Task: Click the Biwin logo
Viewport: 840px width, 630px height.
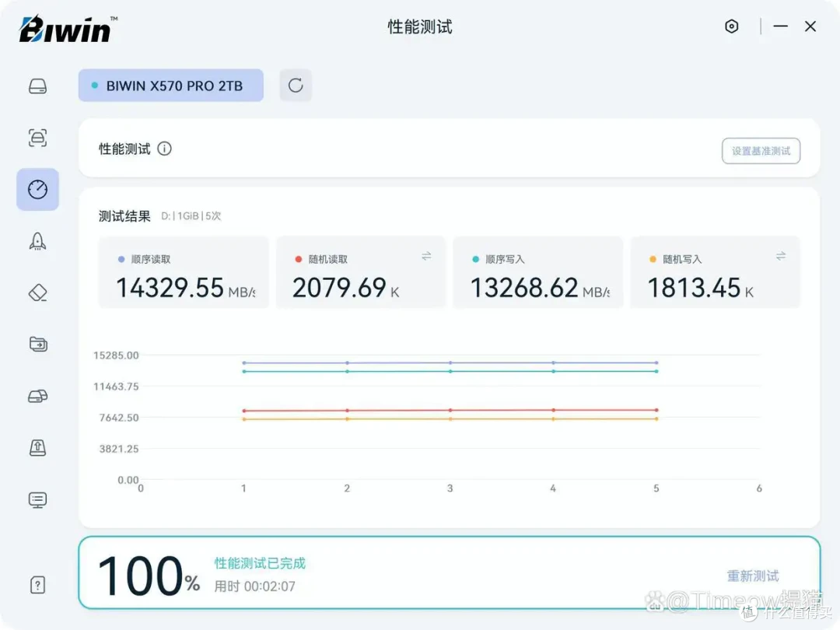Action: [x=68, y=29]
